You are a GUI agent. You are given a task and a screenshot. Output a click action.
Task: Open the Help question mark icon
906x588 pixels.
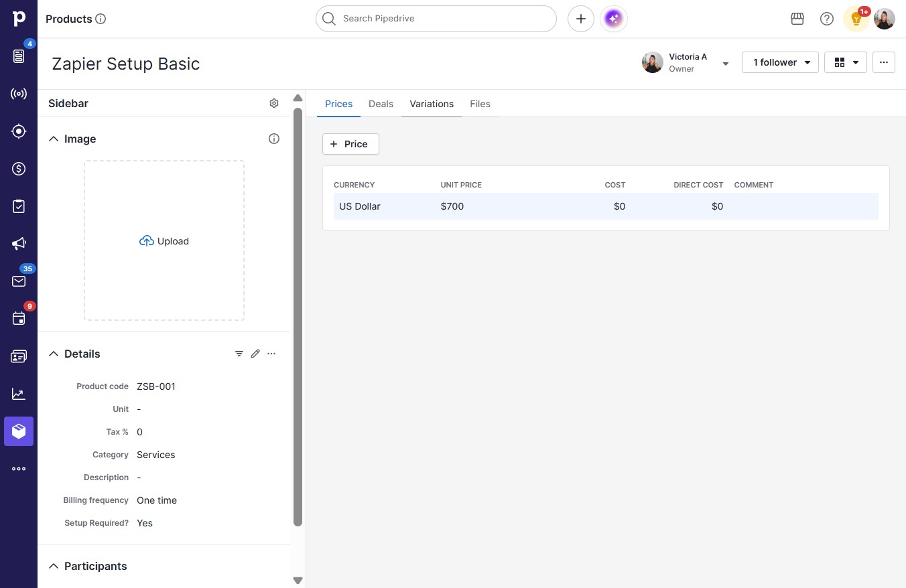(x=827, y=19)
